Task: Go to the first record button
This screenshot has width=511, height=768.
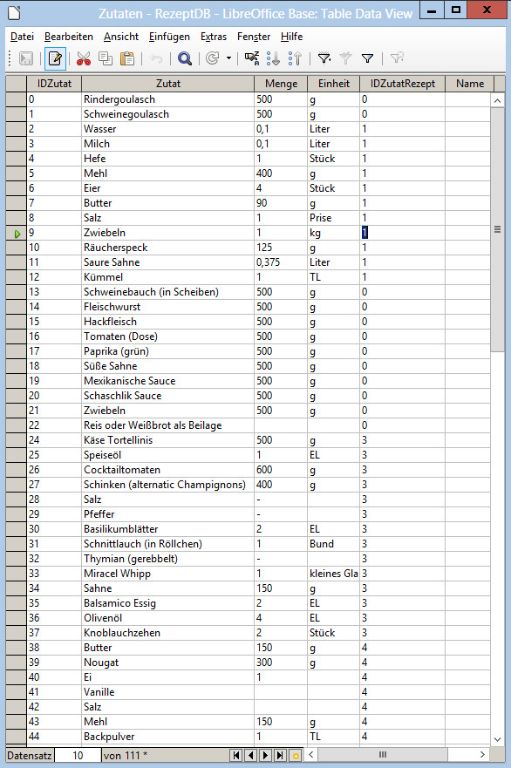Action: pos(236,755)
